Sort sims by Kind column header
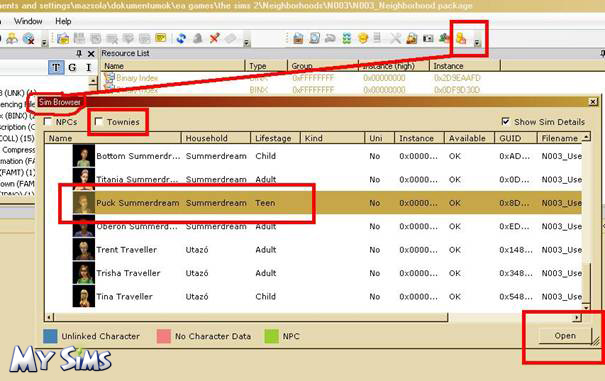The height and width of the screenshot is (381, 605). (332, 138)
